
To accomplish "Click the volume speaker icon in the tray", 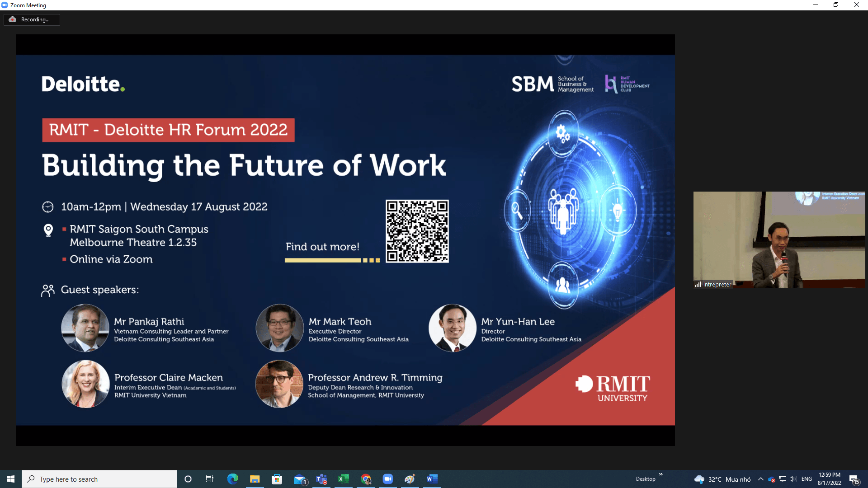I will pyautogui.click(x=793, y=479).
